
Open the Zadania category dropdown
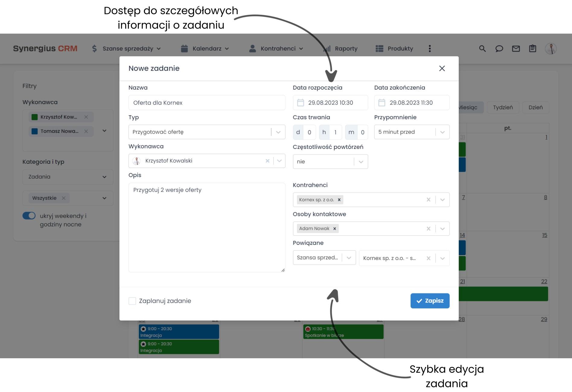104,177
